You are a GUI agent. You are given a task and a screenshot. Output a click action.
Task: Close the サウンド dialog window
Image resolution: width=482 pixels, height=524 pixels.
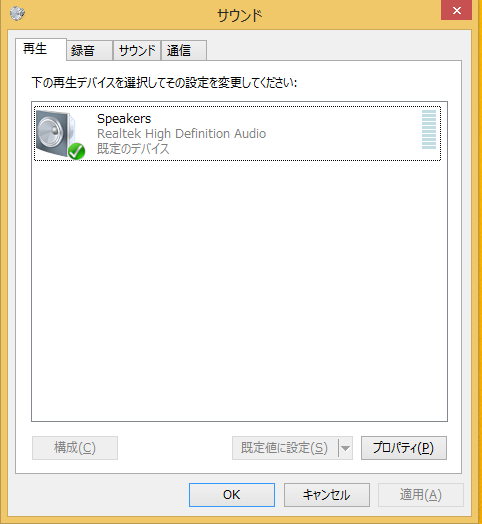coord(456,10)
